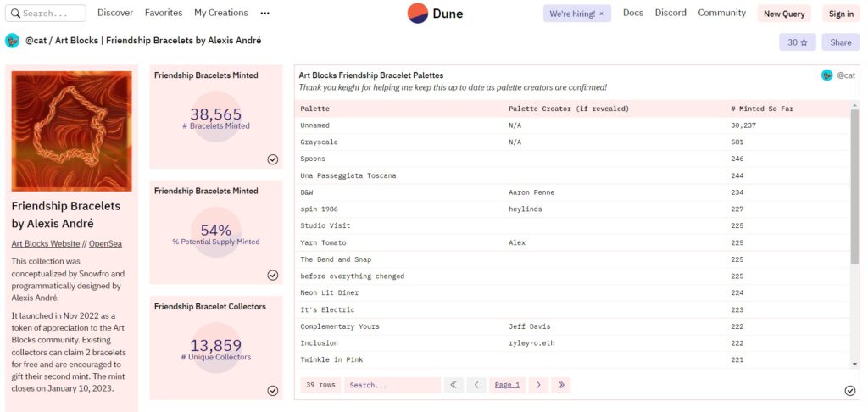Click the @cat avatar in the Palettes table header

coord(827,75)
